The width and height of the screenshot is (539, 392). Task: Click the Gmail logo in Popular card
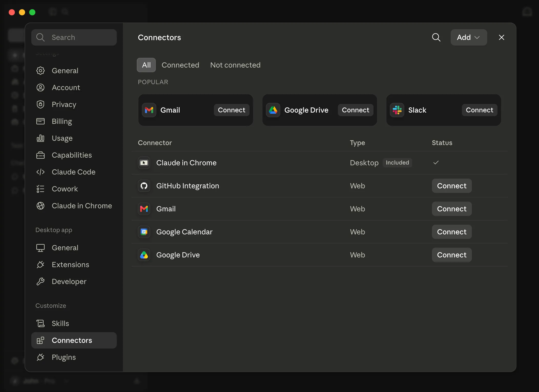coord(149,110)
